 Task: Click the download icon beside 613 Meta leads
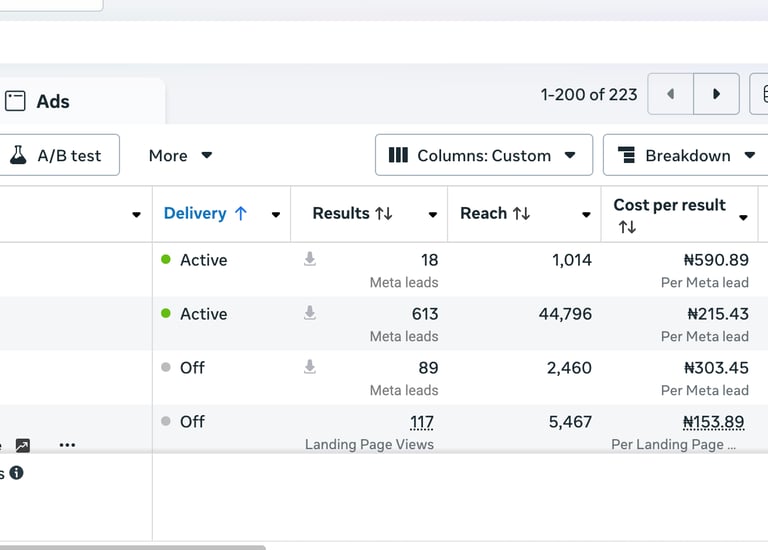click(310, 313)
